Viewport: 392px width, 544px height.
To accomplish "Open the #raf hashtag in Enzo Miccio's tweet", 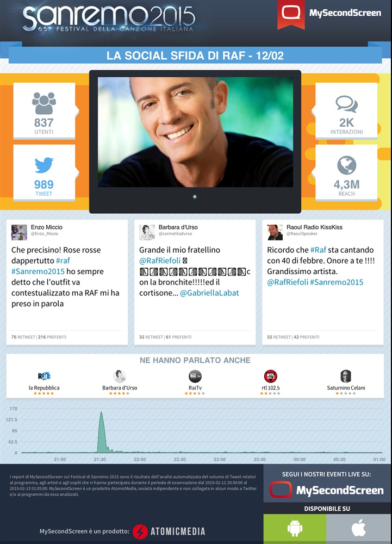I will (x=63, y=261).
